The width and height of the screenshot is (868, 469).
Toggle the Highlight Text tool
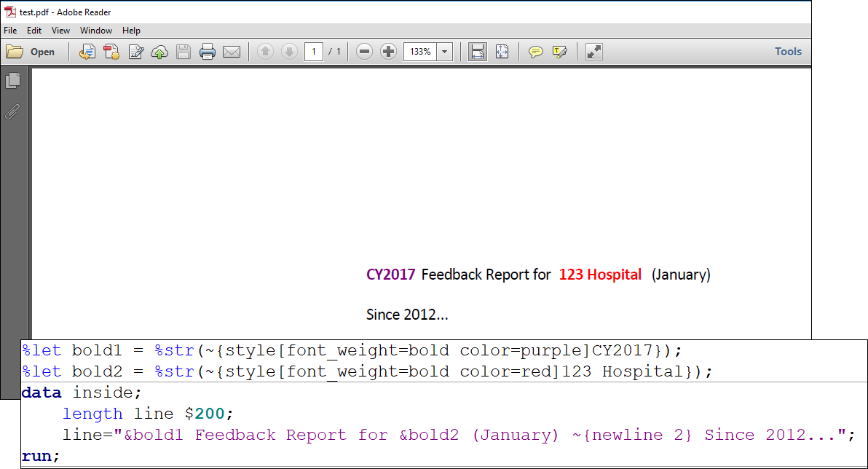[559, 52]
